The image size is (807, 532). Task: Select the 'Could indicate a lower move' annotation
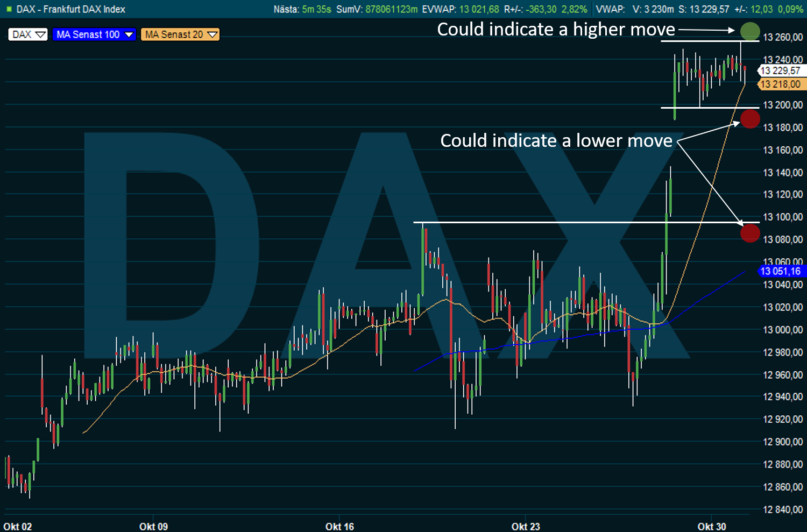[556, 141]
